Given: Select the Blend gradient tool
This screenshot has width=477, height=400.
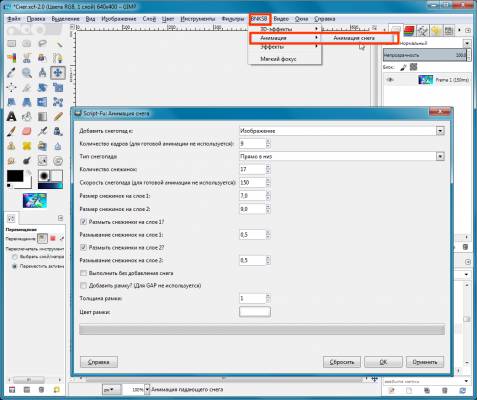Looking at the screenshot, I should 42,117.
